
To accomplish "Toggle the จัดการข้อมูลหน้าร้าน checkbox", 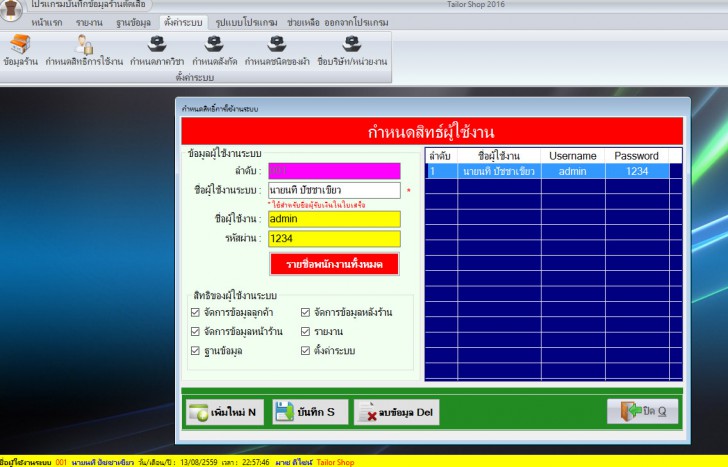I will point(195,331).
